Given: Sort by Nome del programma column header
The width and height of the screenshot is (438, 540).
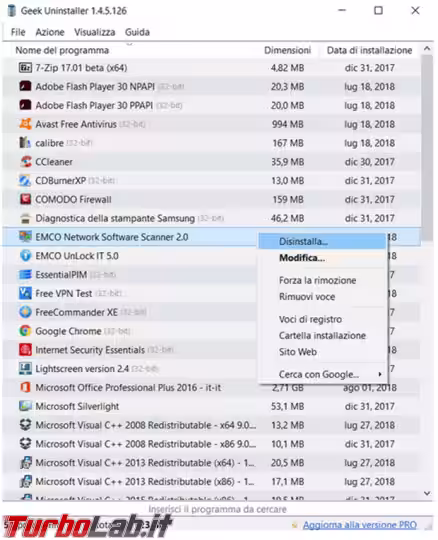Looking at the screenshot, I should coord(62,50).
